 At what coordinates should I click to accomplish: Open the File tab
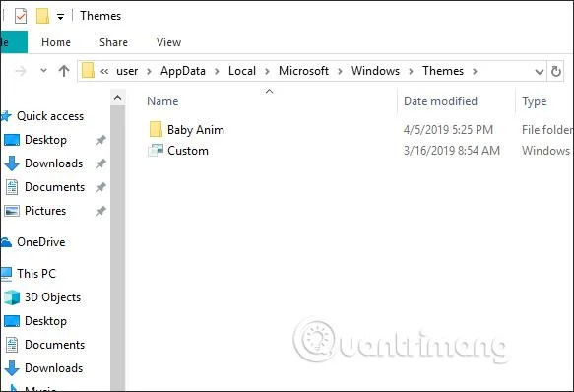(14, 42)
